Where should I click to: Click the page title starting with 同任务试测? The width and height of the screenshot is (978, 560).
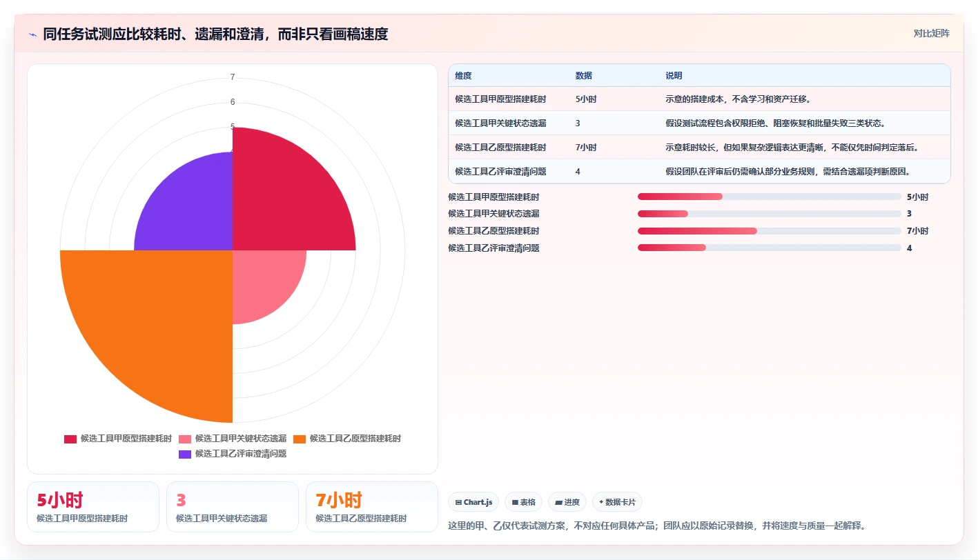215,34
